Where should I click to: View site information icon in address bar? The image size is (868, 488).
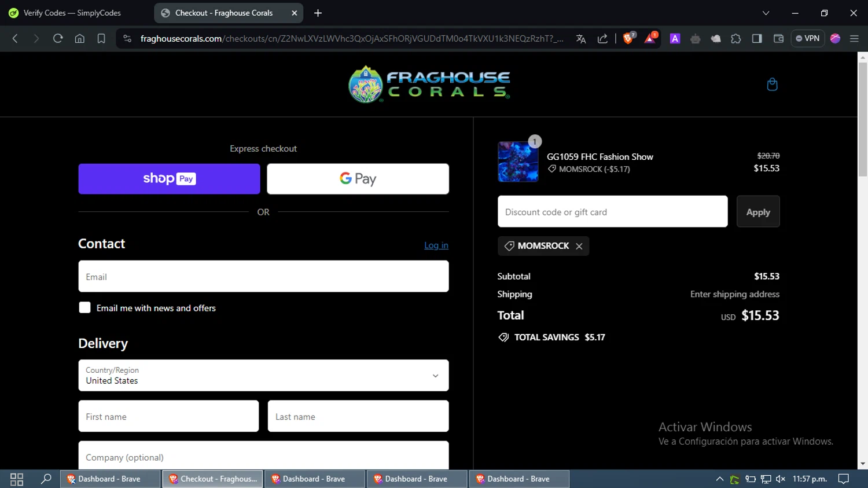[127, 39]
